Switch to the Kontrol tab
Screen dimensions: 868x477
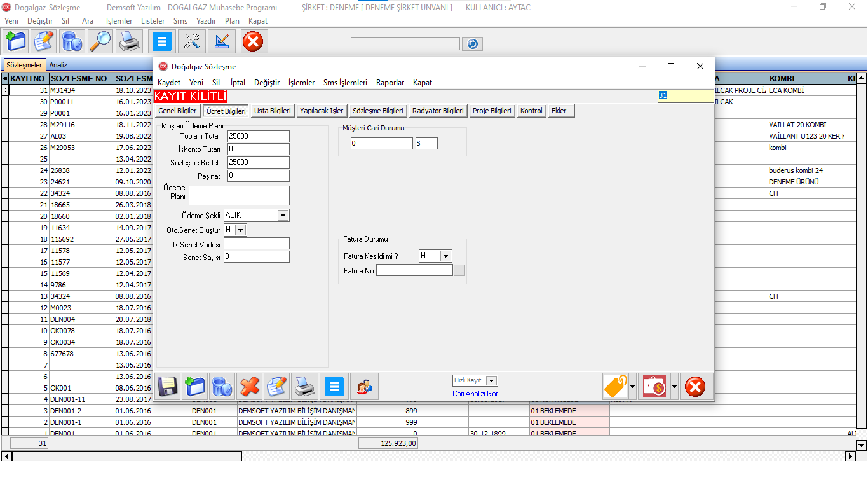(x=531, y=111)
